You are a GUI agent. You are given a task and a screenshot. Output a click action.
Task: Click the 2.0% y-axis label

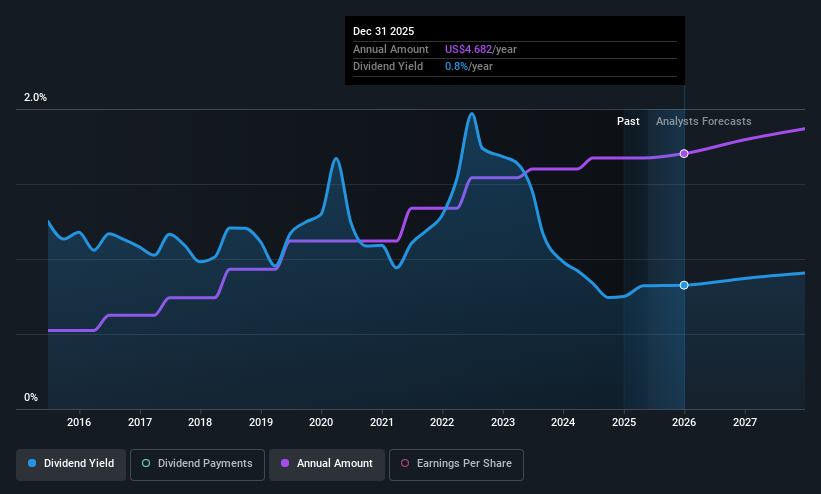click(35, 97)
